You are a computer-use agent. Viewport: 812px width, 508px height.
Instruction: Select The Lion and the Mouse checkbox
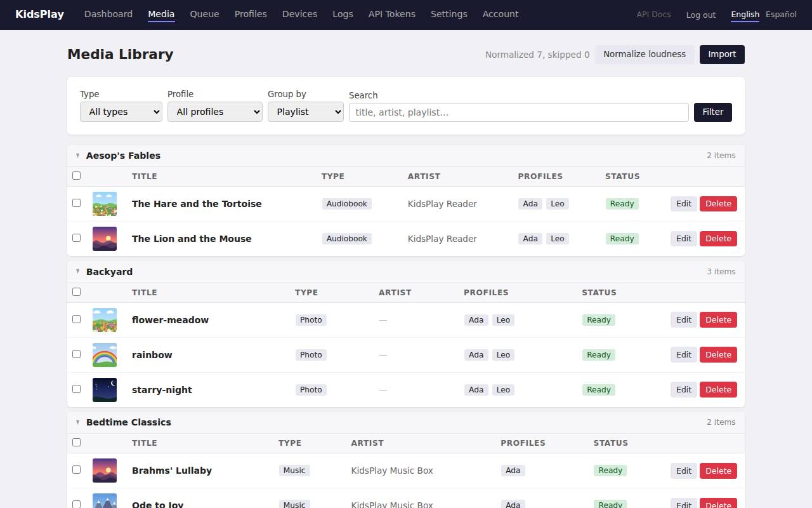(x=77, y=238)
